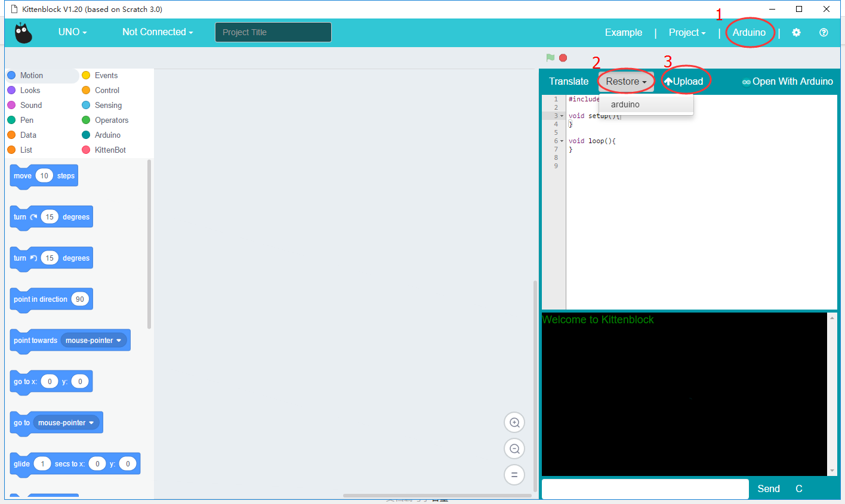This screenshot has height=504, width=845.
Task: Expand the UNO board dropdown
Action: 72,32
